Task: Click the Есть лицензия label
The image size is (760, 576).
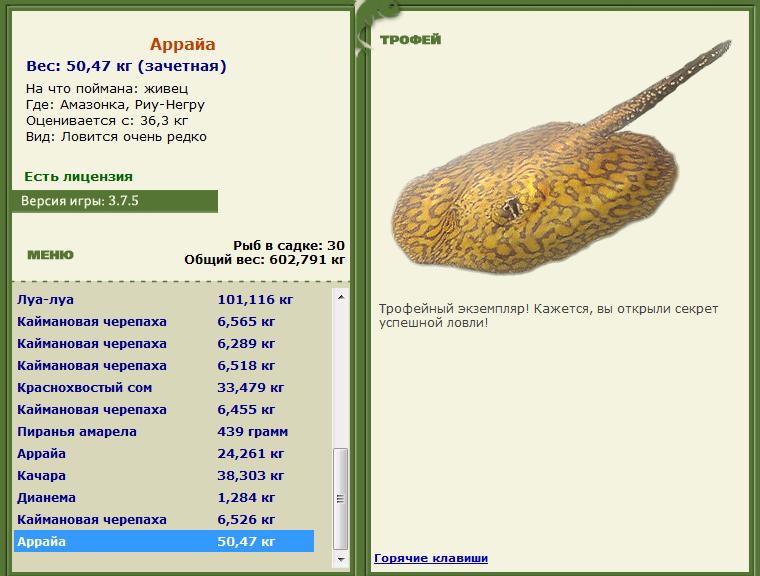Action: (79, 176)
